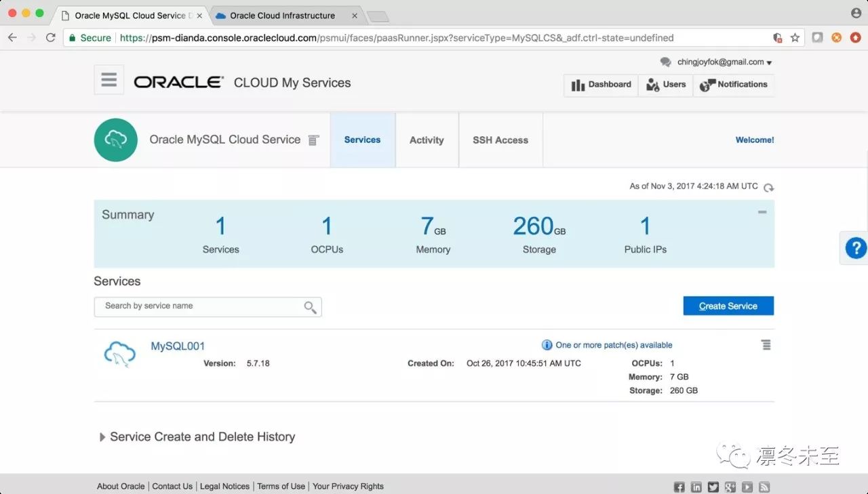Click the browser address bar URL
Image resolution: width=868 pixels, height=494 pixels.
pyautogui.click(x=397, y=38)
